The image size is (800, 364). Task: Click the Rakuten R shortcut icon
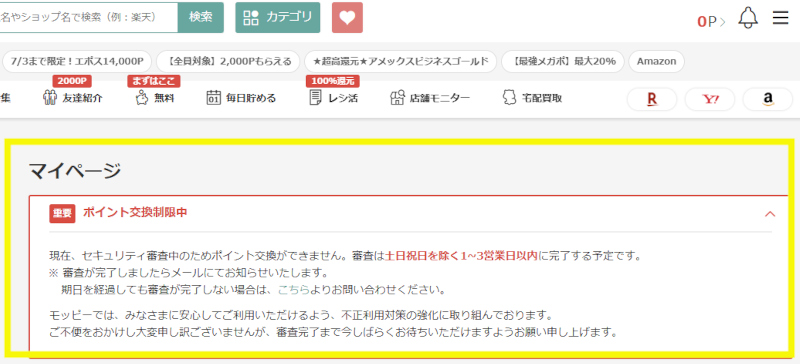click(x=652, y=100)
